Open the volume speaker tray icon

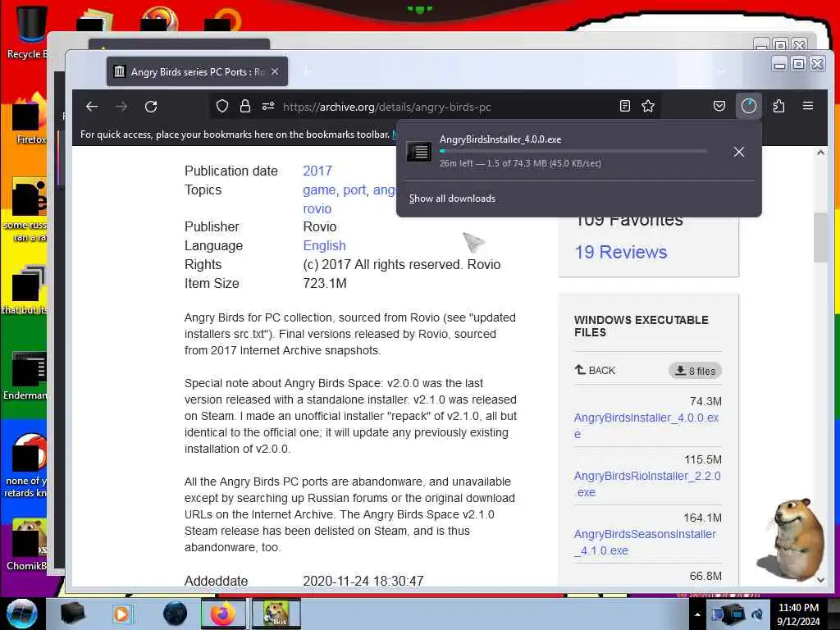click(x=757, y=614)
